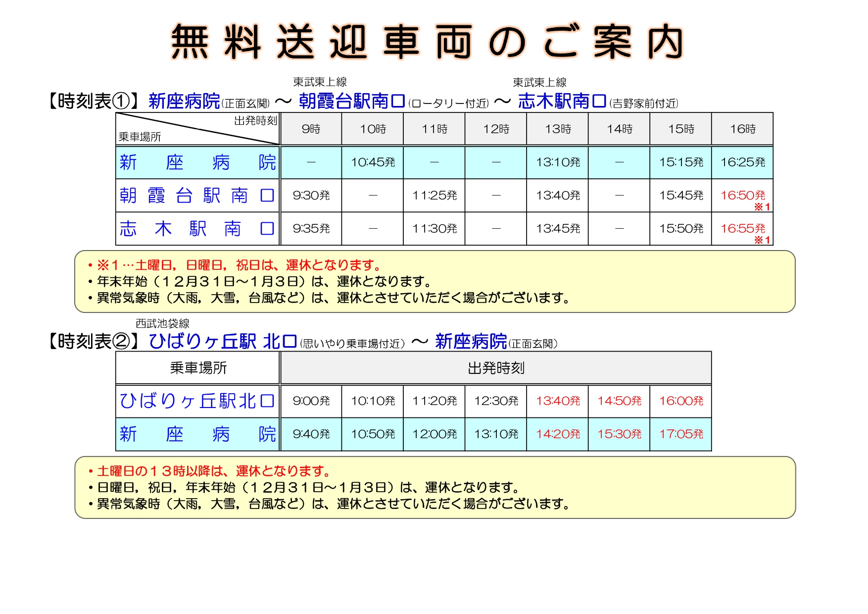Click the red 16:50発 departure time
The height and width of the screenshot is (614, 868).
[742, 196]
